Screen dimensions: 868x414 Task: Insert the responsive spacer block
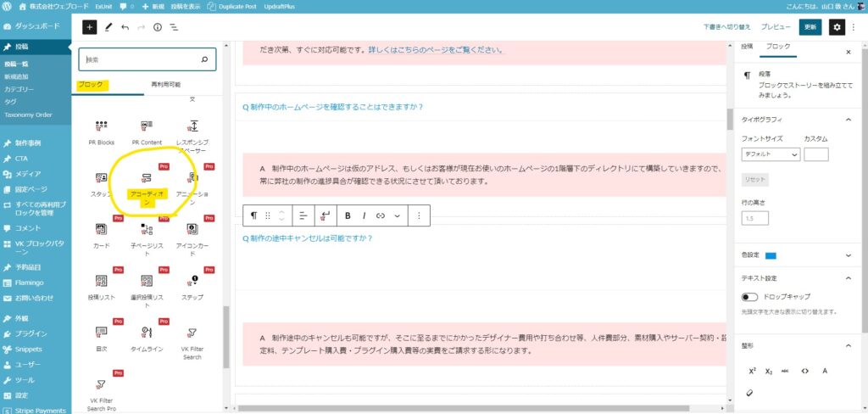coord(192,137)
